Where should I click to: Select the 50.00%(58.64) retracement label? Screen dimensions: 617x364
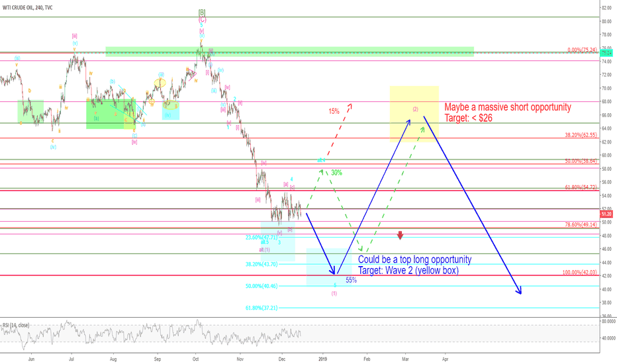[581, 161]
